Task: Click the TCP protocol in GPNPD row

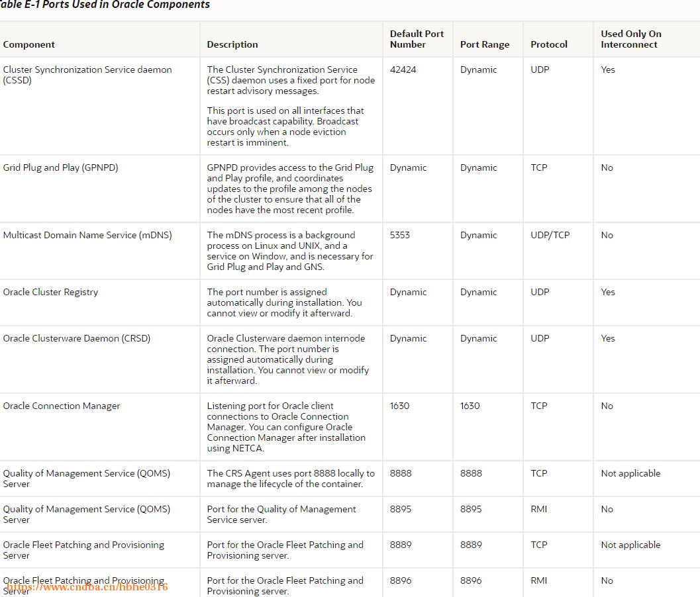Action: (x=539, y=167)
